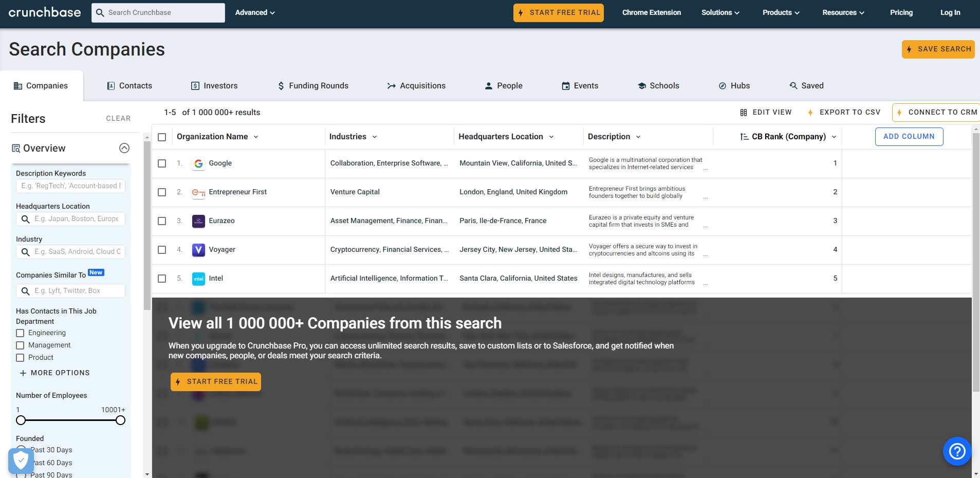
Task: Click the Investors tab dollar-box icon
Action: (x=195, y=86)
